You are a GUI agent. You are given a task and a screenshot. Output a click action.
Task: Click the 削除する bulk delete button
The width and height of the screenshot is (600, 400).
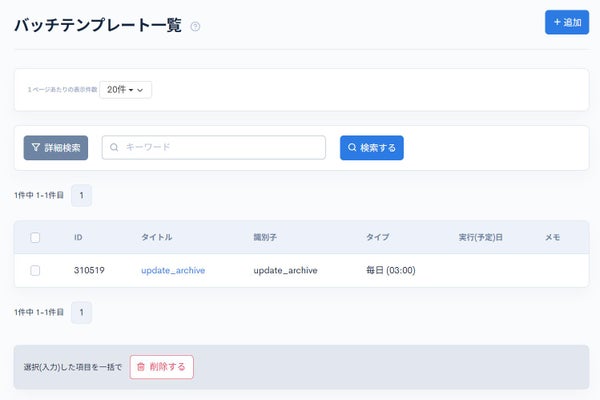point(161,367)
